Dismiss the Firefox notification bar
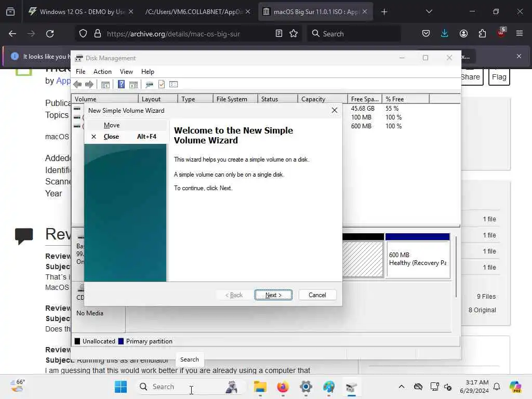This screenshot has height=399, width=532. (x=519, y=56)
